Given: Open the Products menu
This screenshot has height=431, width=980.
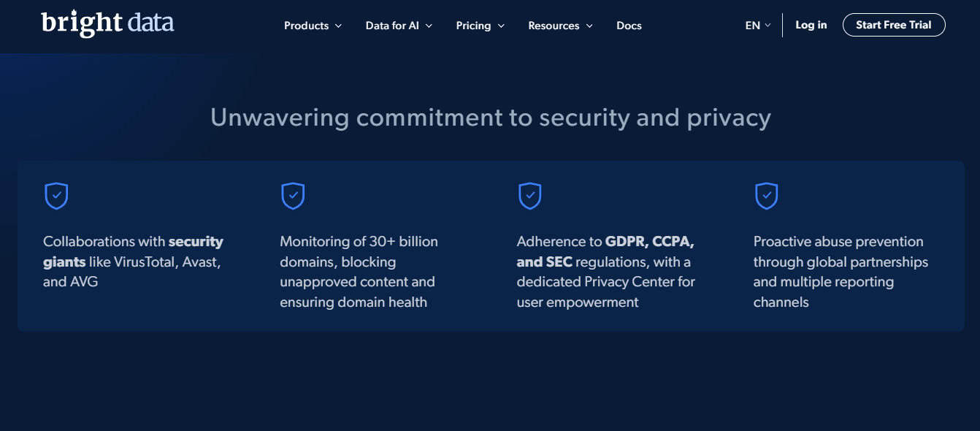Looking at the screenshot, I should click(313, 26).
